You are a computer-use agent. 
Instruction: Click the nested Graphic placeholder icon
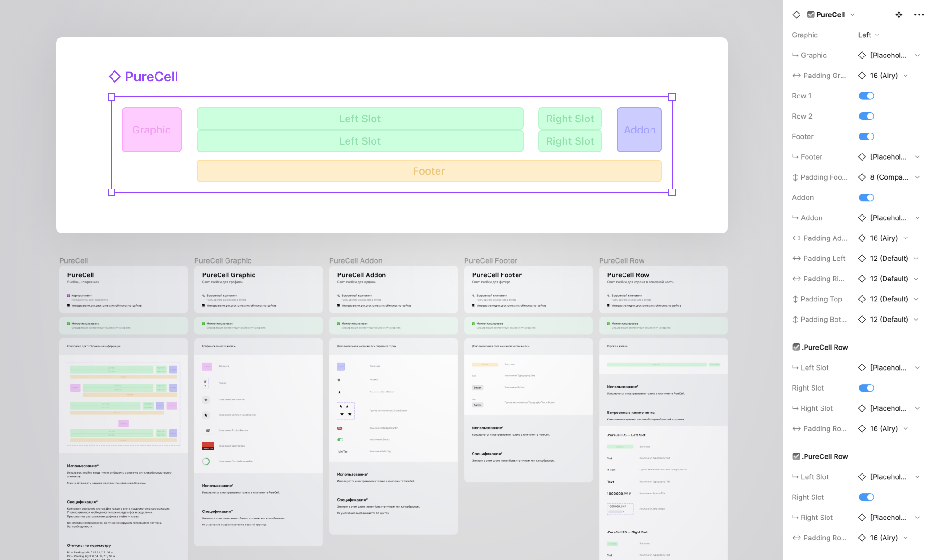861,55
